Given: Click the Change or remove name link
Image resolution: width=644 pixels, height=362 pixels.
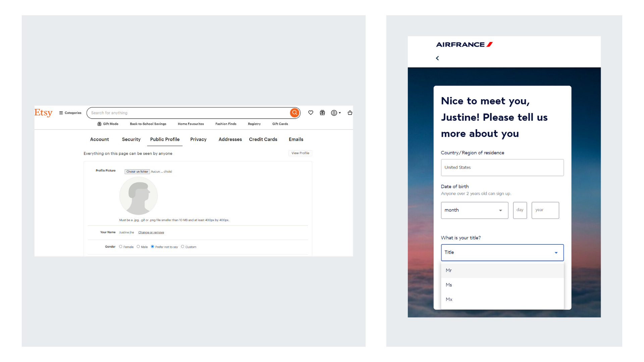Looking at the screenshot, I should pos(151,232).
